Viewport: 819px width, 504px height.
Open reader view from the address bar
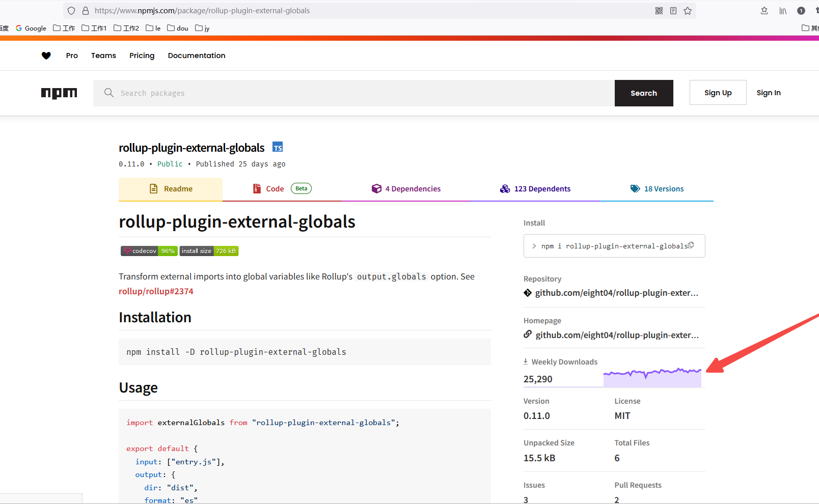coord(673,10)
